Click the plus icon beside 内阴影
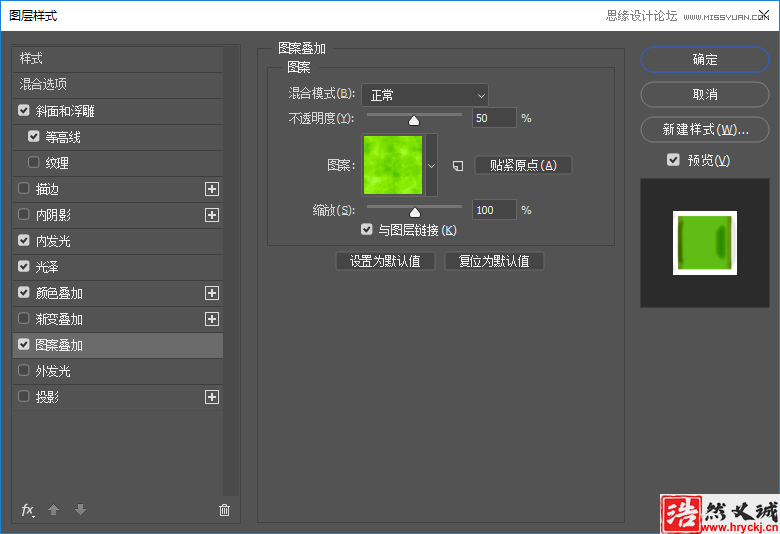The height and width of the screenshot is (534, 780). 212,215
